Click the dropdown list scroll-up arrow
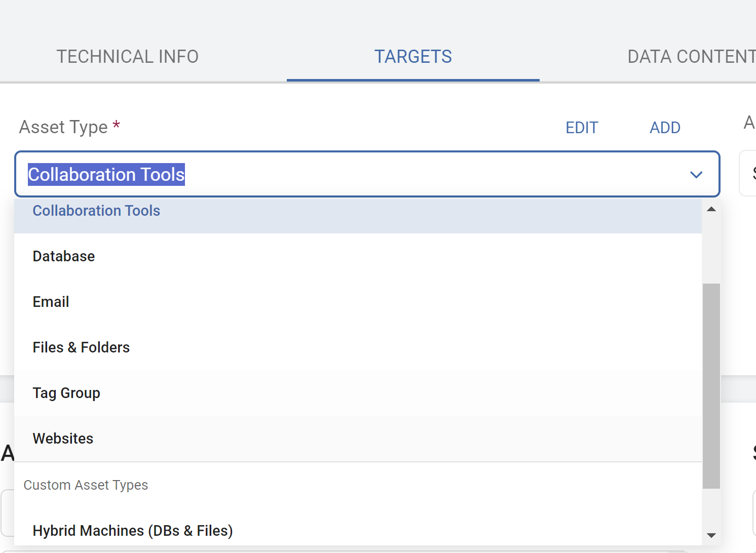Viewport: 756px width, 553px height. [x=711, y=209]
